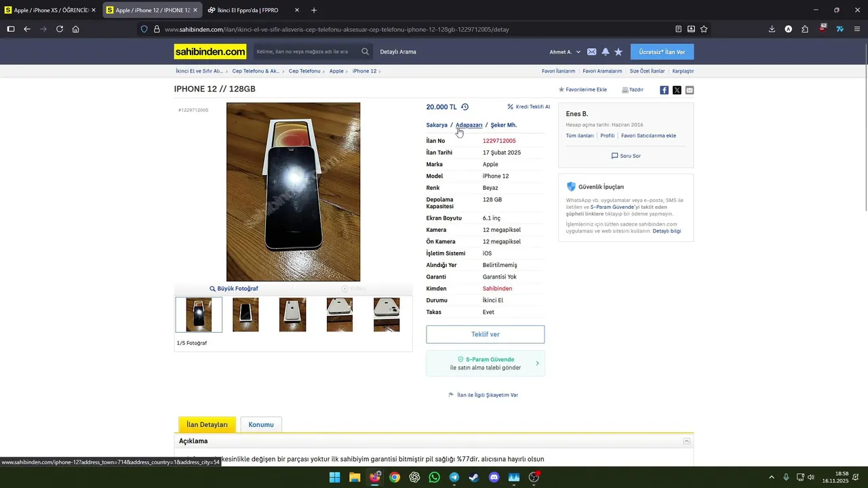Open messages envelope icon in header
The image size is (868, 488).
click(x=591, y=52)
